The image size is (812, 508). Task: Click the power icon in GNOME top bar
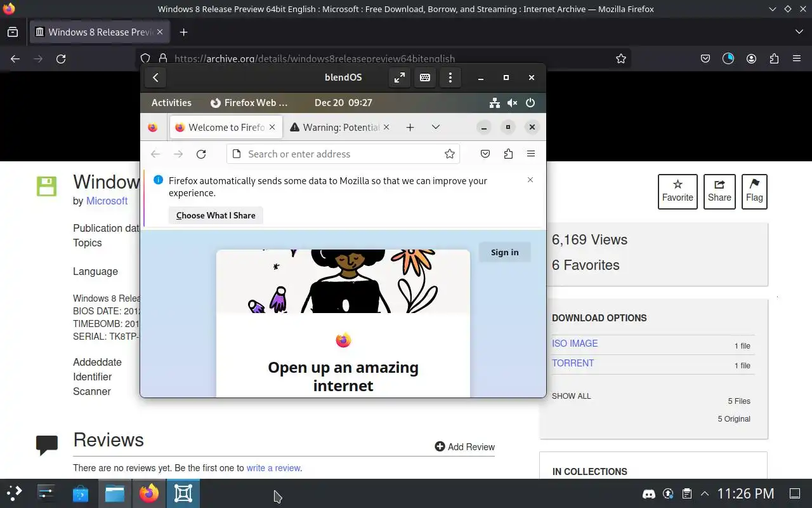[530, 103]
